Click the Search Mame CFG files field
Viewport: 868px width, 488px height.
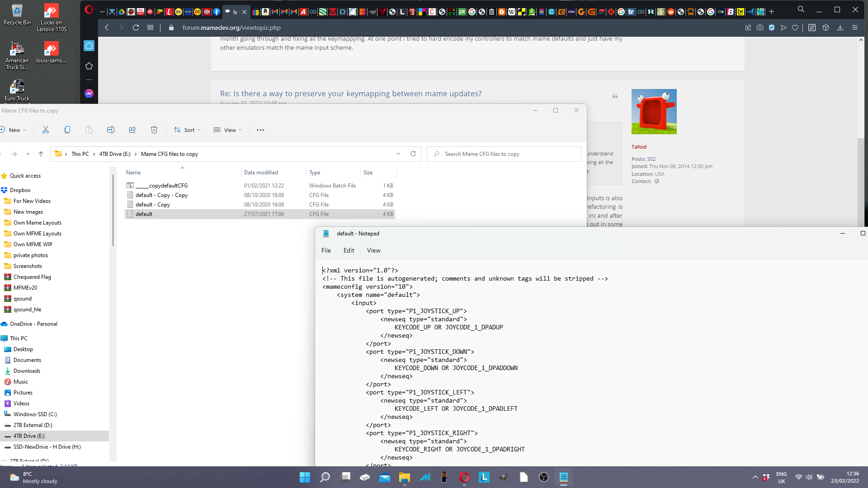504,154
